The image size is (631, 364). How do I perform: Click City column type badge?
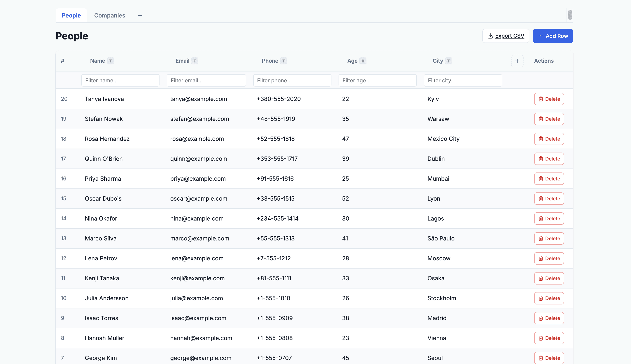[x=448, y=61]
